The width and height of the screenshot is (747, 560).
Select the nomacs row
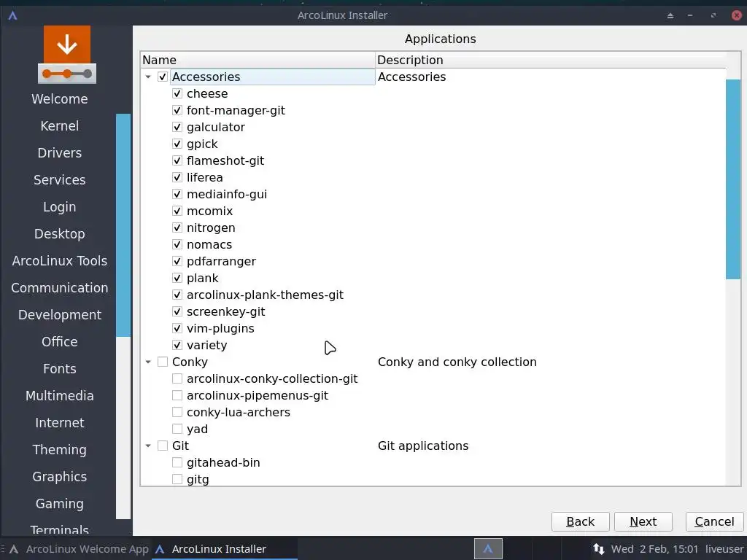209,245
